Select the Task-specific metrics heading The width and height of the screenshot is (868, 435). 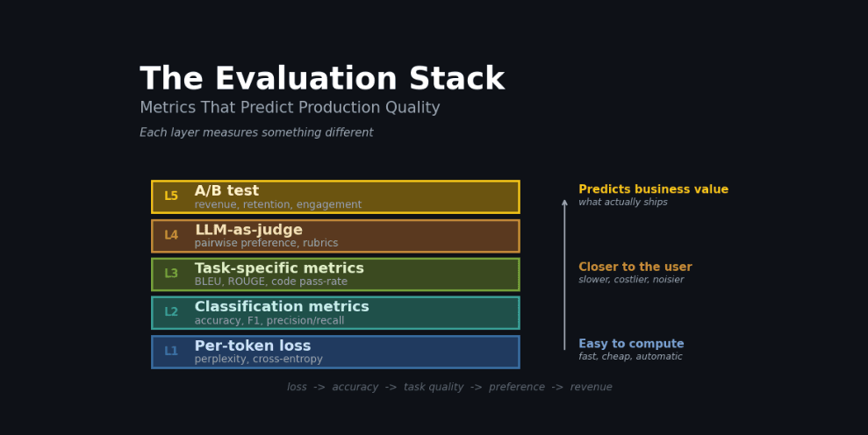(x=279, y=268)
